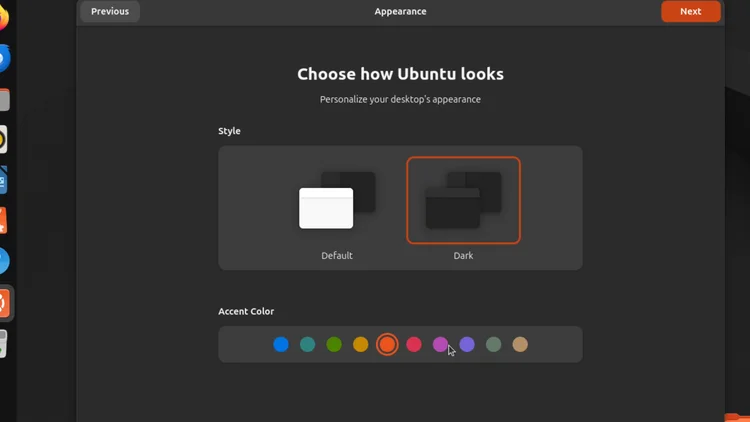The width and height of the screenshot is (750, 422).
Task: Pick the teal accent color
Action: 308,344
